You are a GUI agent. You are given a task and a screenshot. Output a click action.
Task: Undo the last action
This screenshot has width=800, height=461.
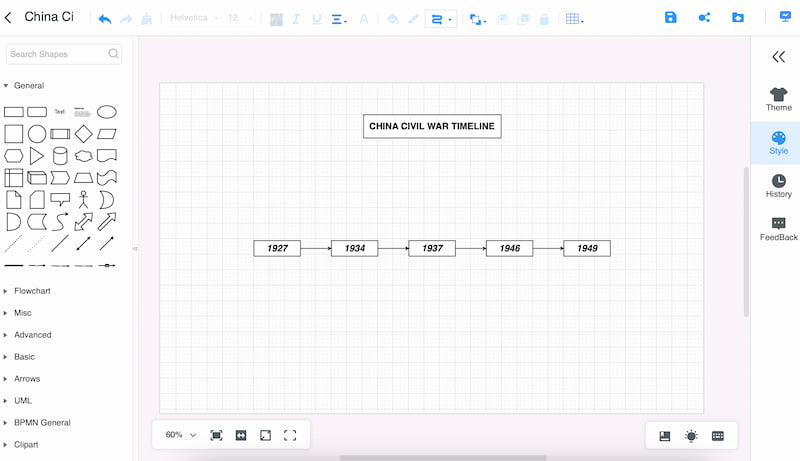click(x=105, y=19)
